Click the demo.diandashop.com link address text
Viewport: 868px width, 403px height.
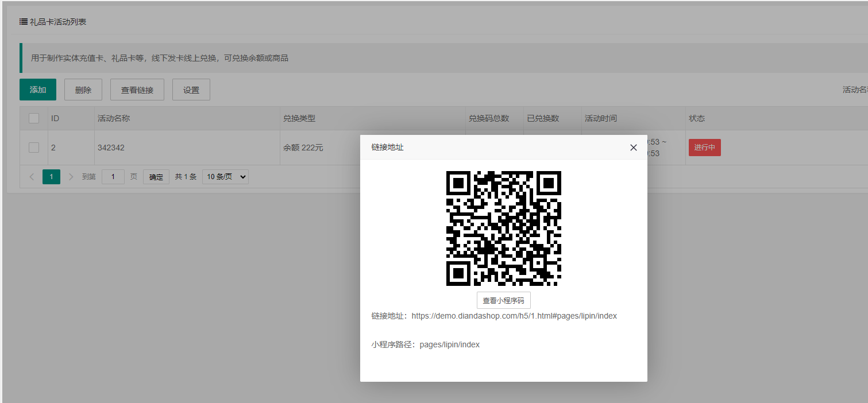(514, 316)
